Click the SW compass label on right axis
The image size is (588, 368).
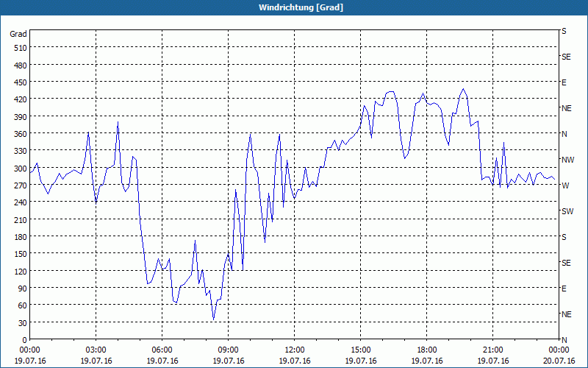click(x=567, y=211)
